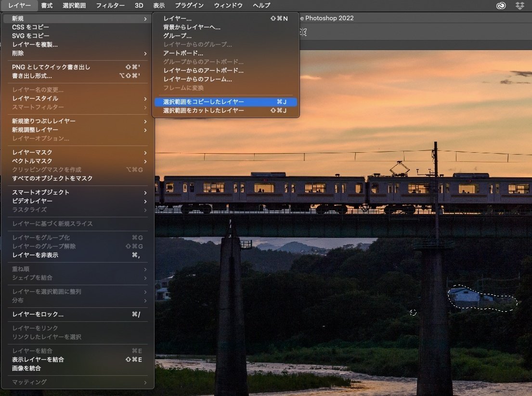Choose すべてのオブジェクトをマスク
Viewport: 532px width, 396px height.
[78, 178]
